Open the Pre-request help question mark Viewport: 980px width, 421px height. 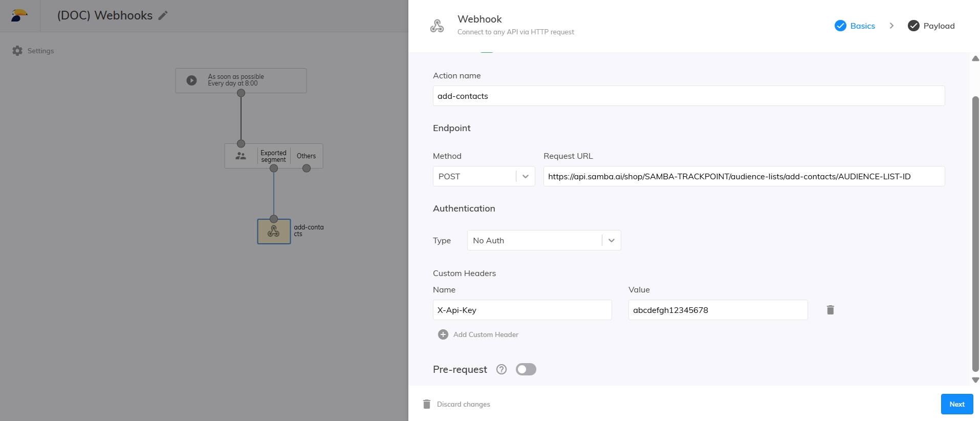click(x=502, y=369)
